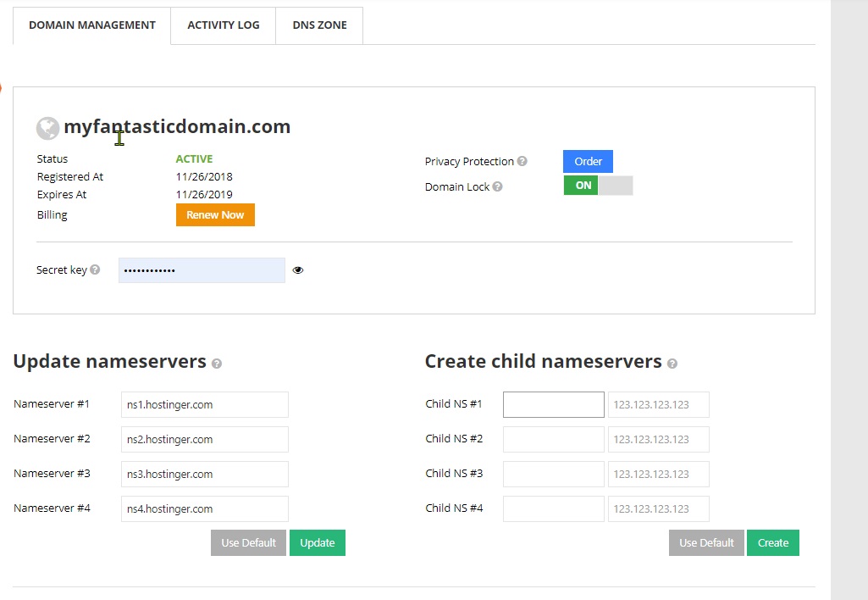
Task: Click the Secret key help icon
Action: click(95, 269)
